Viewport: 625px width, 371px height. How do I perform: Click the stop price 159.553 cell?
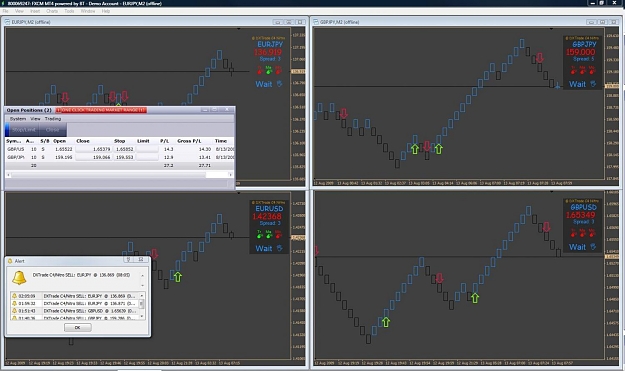tap(124, 157)
